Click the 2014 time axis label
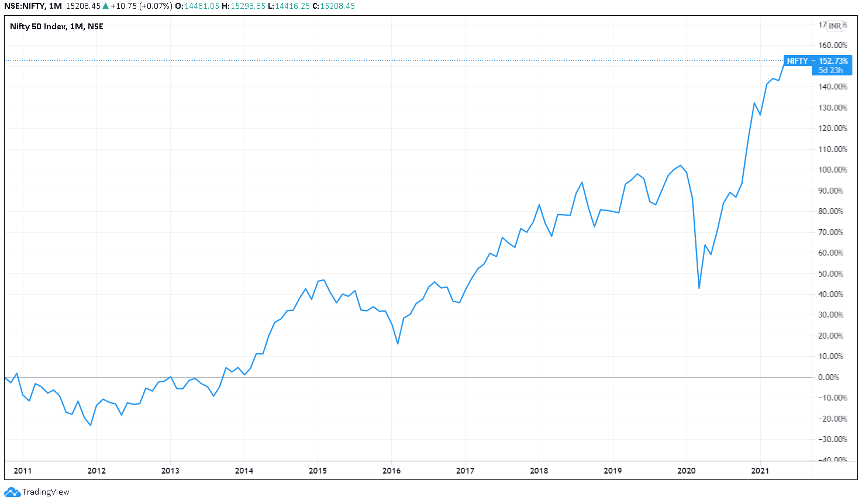 tap(244, 471)
